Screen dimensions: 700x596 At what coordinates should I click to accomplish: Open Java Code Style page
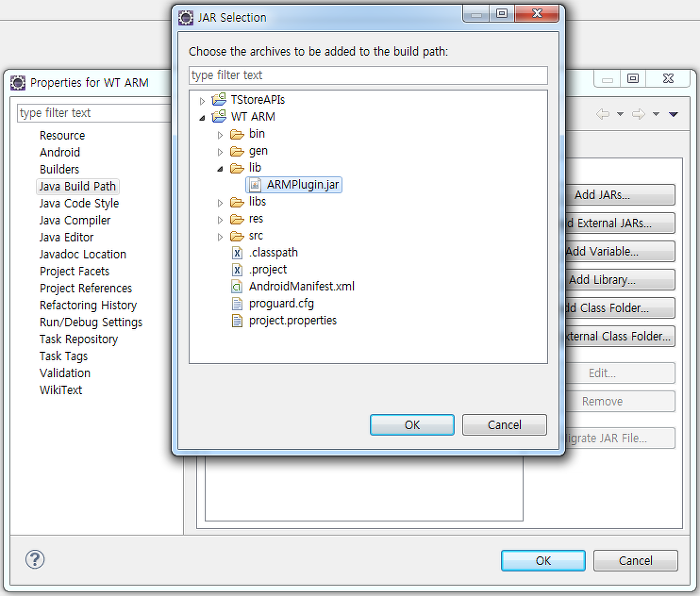[x=79, y=204]
